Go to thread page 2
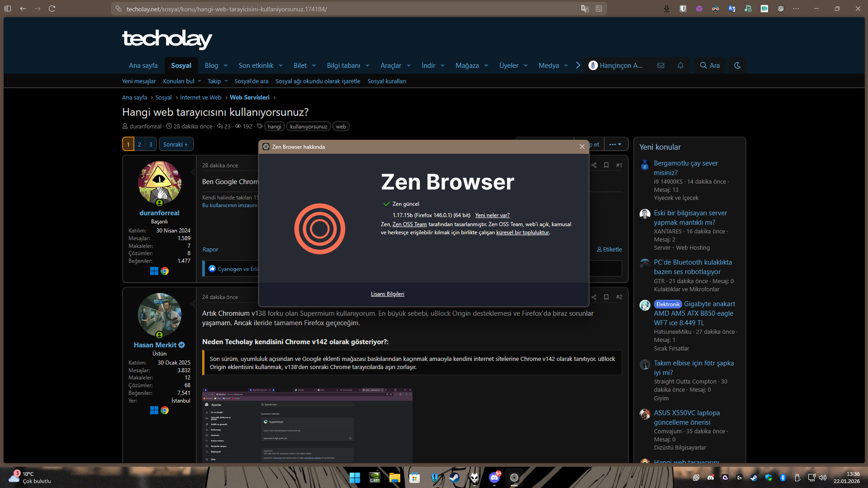 [139, 144]
